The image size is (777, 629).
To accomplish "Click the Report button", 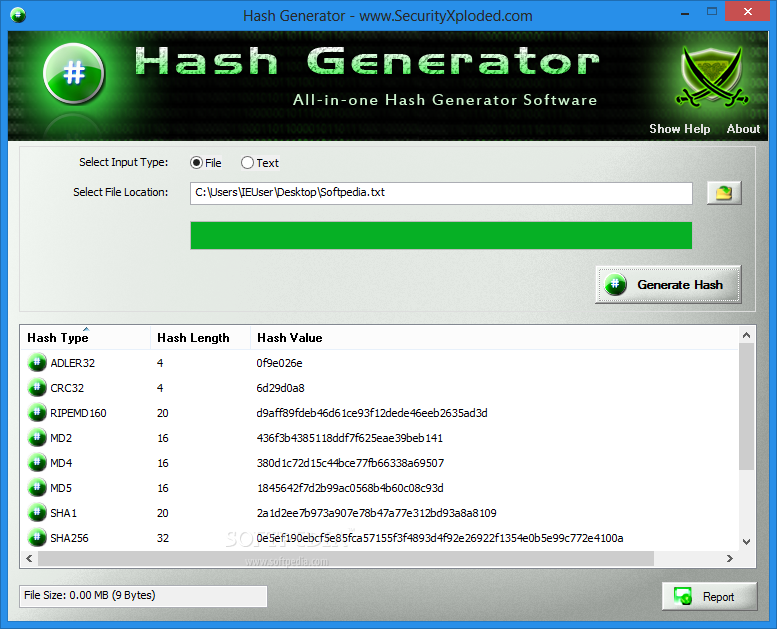I will tap(709, 596).
